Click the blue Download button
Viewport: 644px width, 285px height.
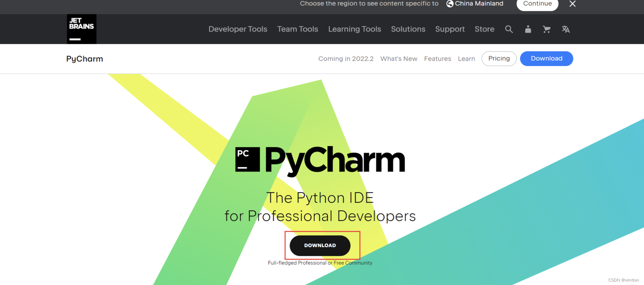pos(546,59)
